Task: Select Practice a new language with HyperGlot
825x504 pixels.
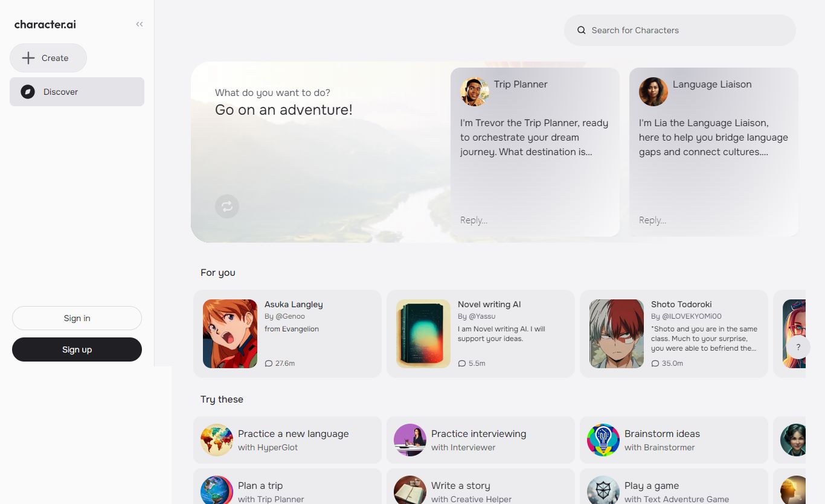Action: (287, 440)
